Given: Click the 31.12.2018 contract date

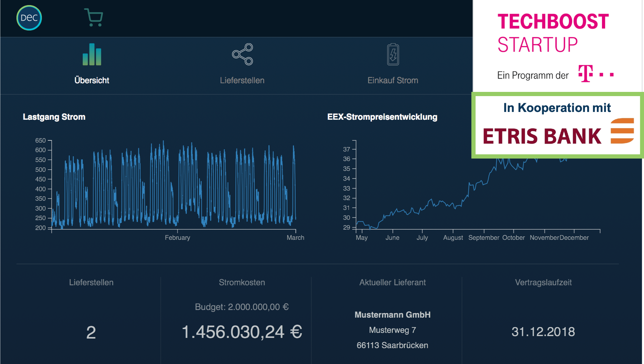Looking at the screenshot, I should click(543, 332).
